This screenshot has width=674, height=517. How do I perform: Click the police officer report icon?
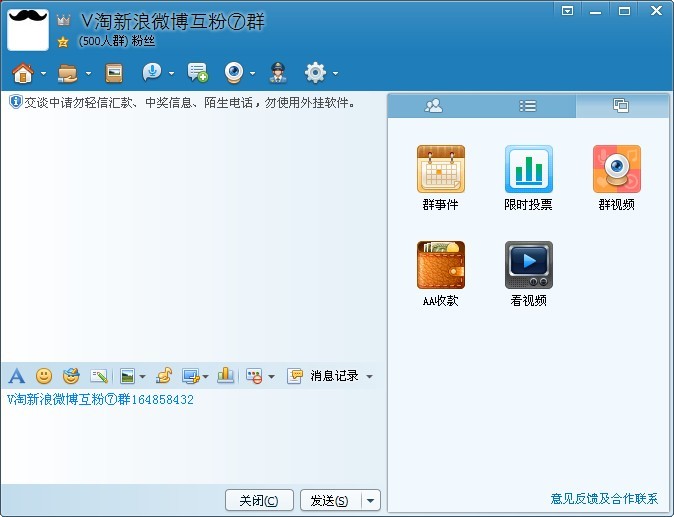click(x=278, y=73)
